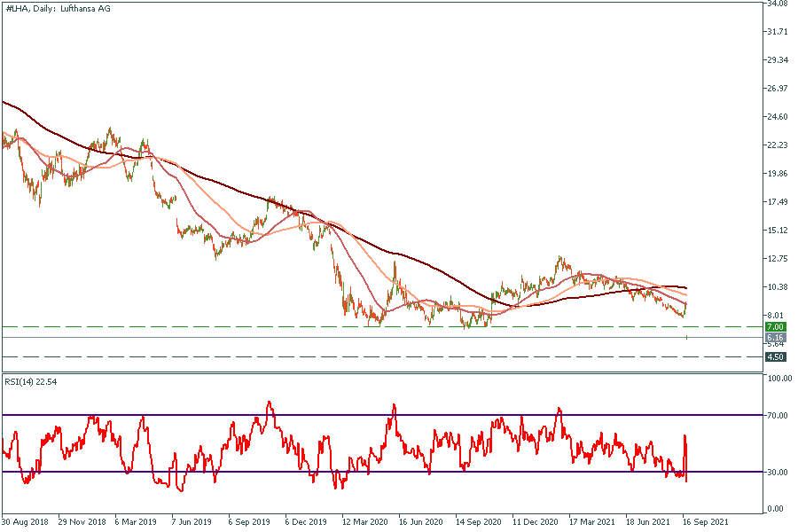Select the 24.60 price axis value
This screenshot has height=532, width=798.
(x=778, y=117)
